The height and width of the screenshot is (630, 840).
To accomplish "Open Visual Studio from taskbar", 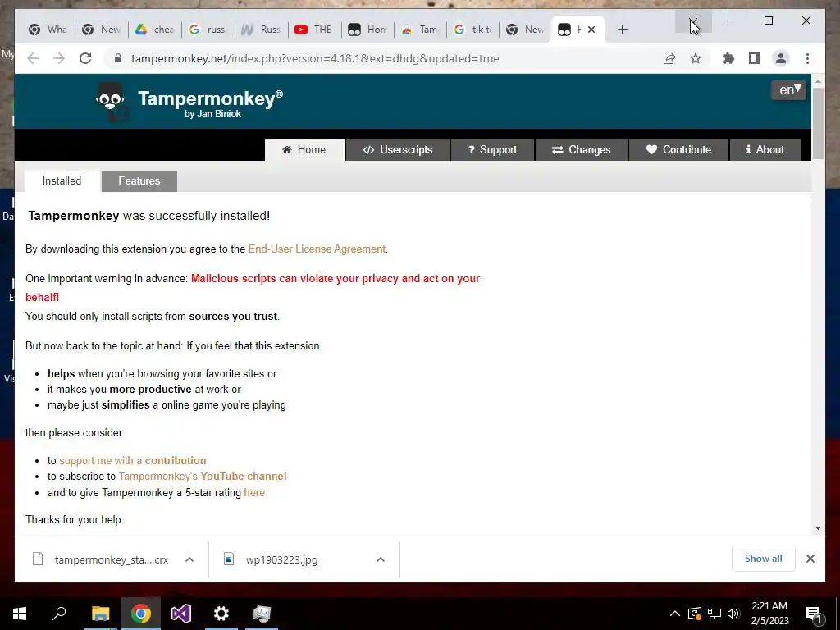I will (181, 614).
